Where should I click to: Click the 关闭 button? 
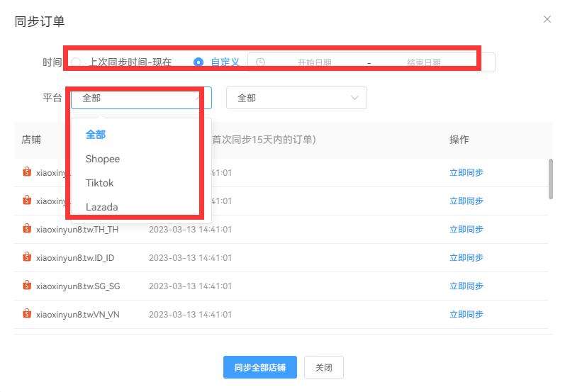[323, 367]
